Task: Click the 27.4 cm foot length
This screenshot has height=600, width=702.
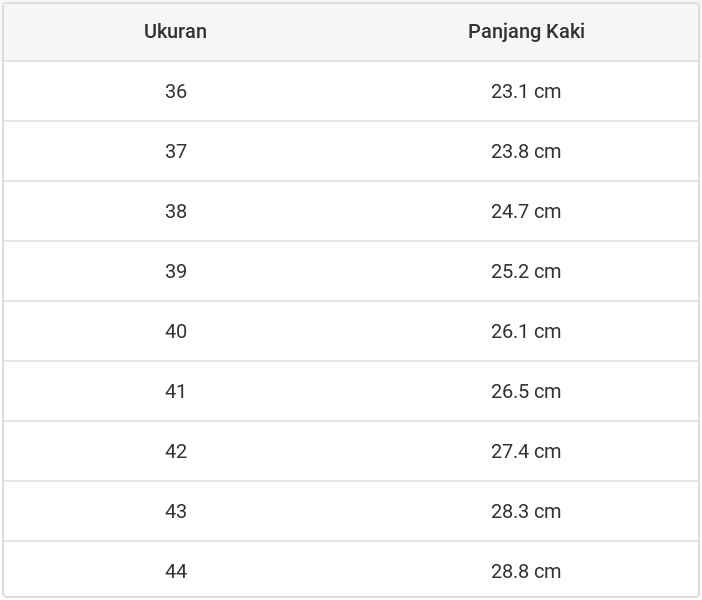Action: (526, 451)
